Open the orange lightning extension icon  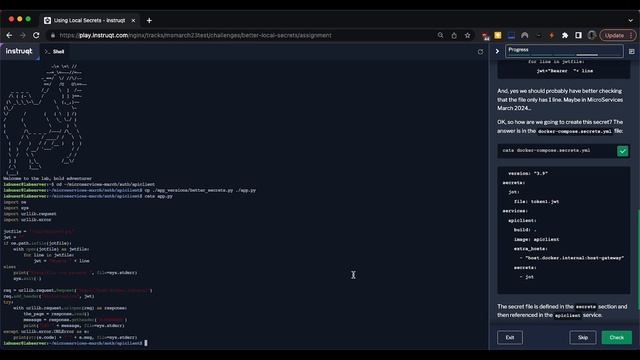[551, 36]
